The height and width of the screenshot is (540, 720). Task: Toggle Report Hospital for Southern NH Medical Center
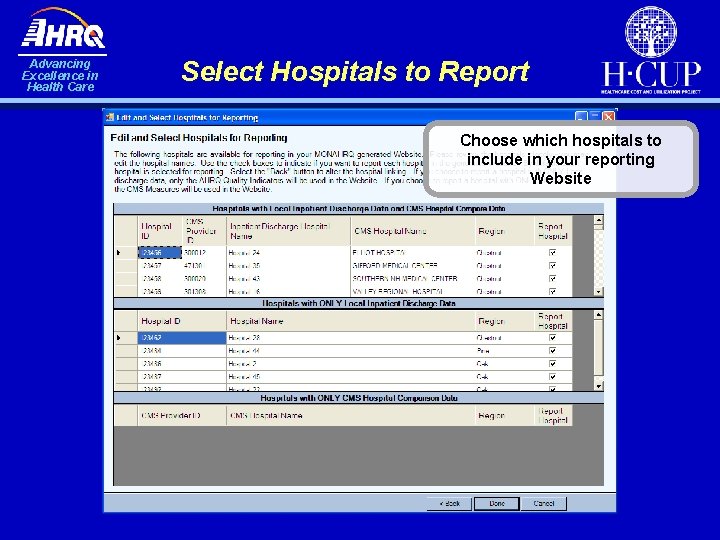click(552, 278)
